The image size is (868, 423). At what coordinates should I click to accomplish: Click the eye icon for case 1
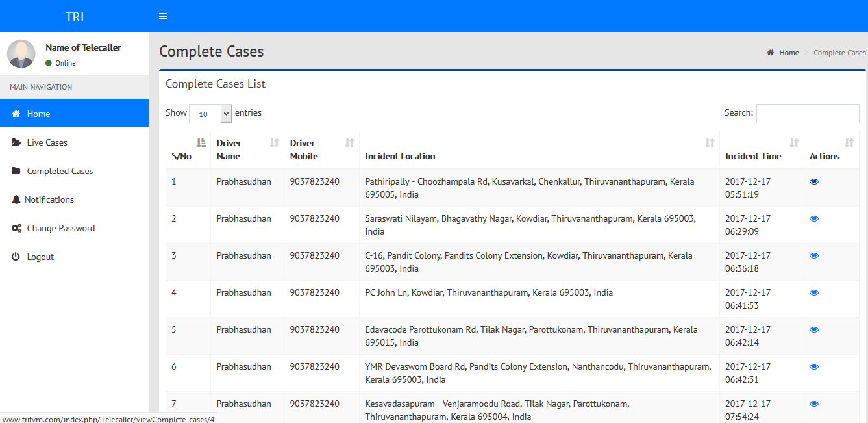(x=814, y=182)
